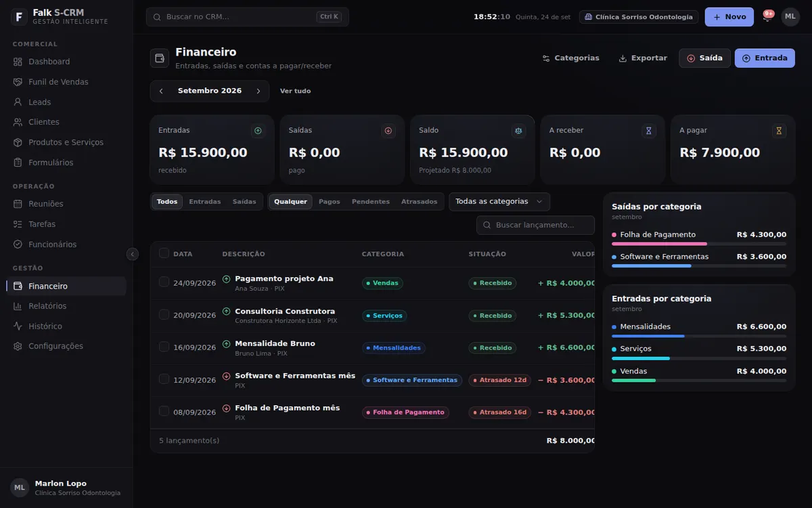Click income arrow icon of Pagamento projeto Ana
This screenshot has width=812, height=508.
coord(227,279)
